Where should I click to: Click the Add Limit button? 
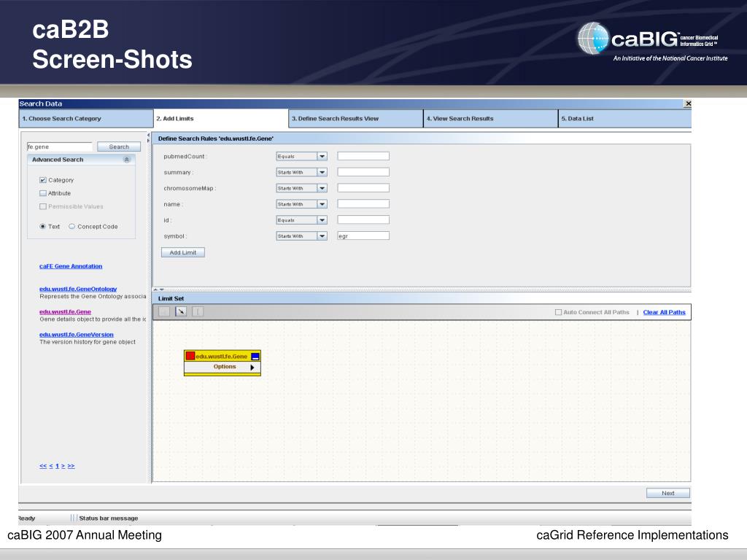tap(183, 252)
